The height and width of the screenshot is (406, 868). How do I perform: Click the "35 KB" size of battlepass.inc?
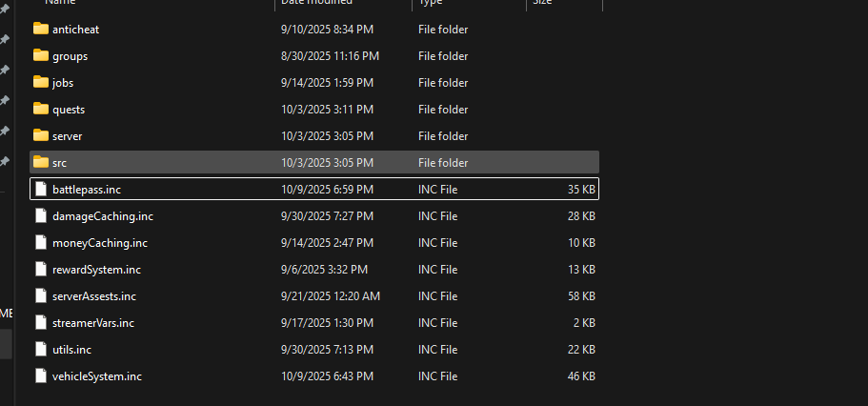(581, 190)
